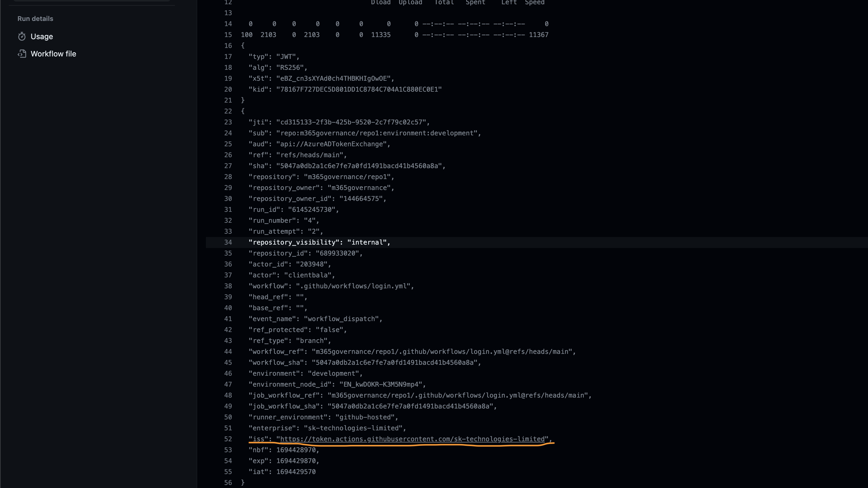The image size is (868, 488).
Task: Click line number 44 for workflow_ref
Action: coord(228,352)
